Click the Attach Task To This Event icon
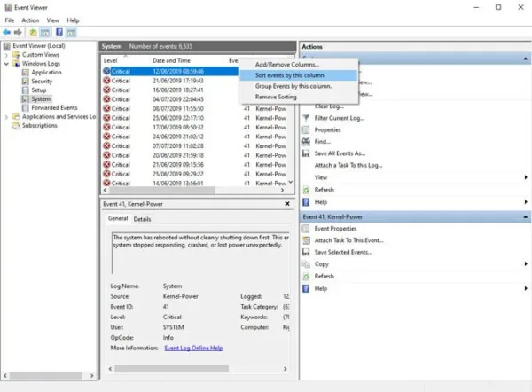Viewport: 532px width, 392px height. click(x=306, y=240)
